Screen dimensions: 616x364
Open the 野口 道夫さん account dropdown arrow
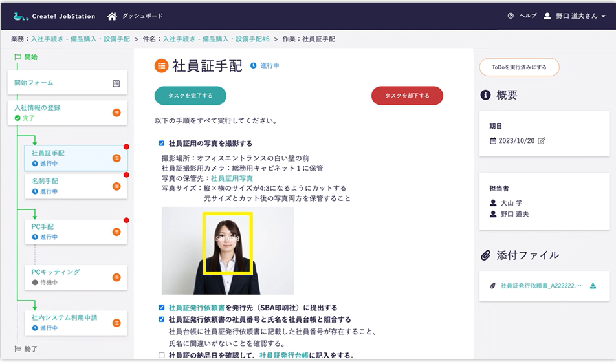coord(603,17)
